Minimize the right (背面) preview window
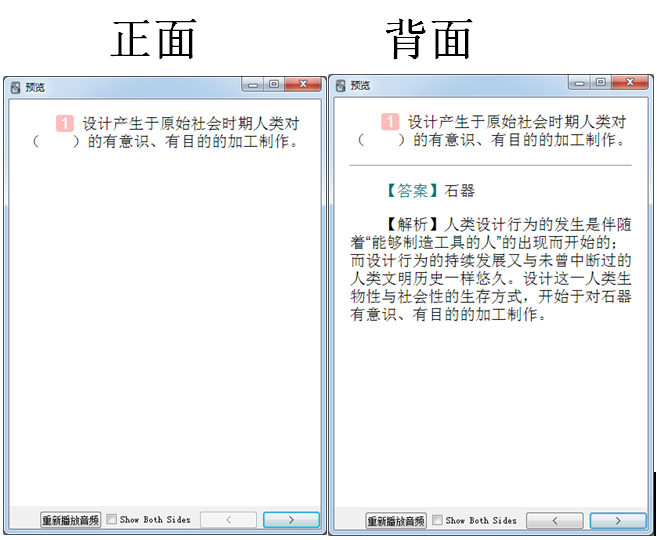The height and width of the screenshot is (540, 657). pos(579,83)
